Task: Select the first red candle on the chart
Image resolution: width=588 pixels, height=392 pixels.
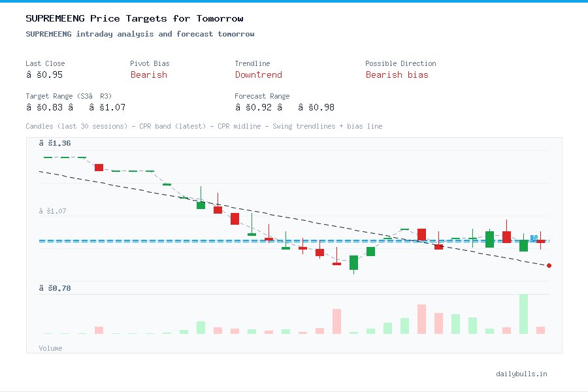Action: click(x=99, y=167)
